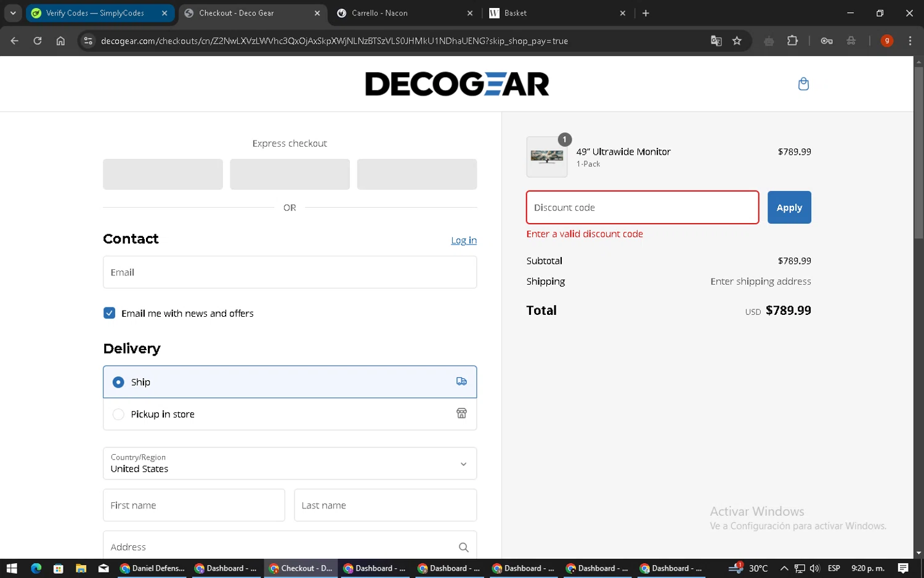
Task: View site information icon in address bar
Action: tap(88, 41)
